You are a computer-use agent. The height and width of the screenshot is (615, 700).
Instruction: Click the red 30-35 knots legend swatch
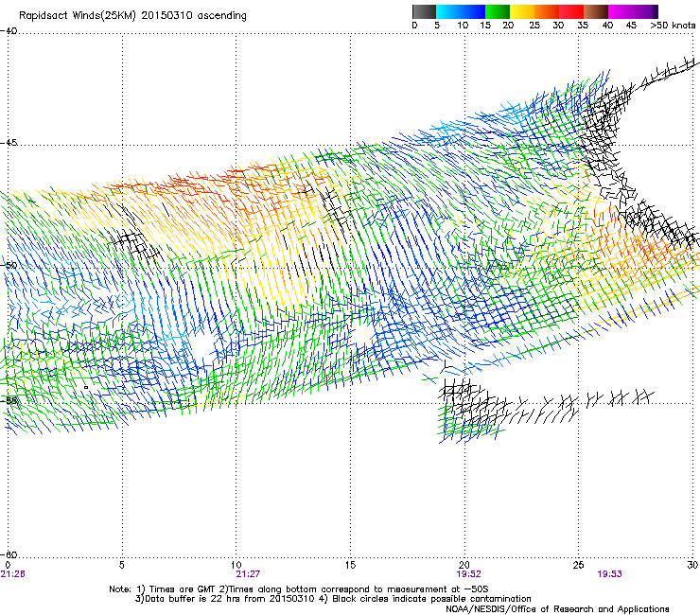571,11
